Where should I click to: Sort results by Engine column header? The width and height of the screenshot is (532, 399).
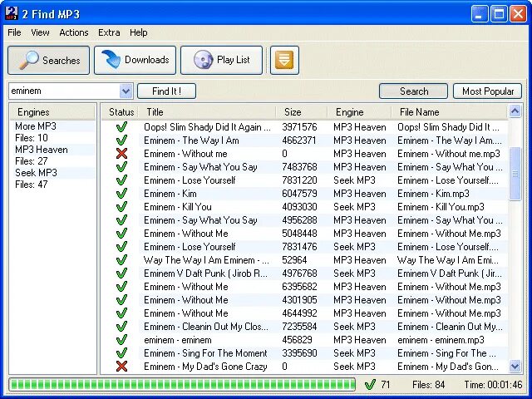pyautogui.click(x=360, y=112)
